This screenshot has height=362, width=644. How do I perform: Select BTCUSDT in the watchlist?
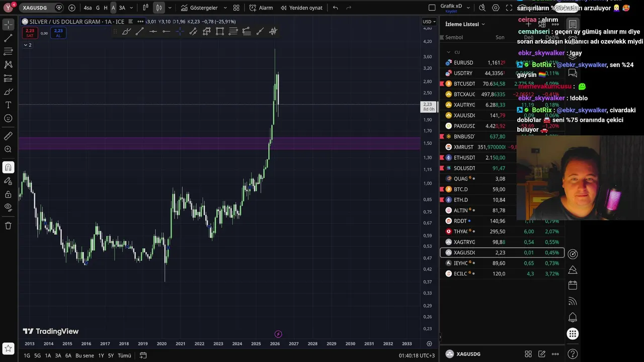coord(502,84)
